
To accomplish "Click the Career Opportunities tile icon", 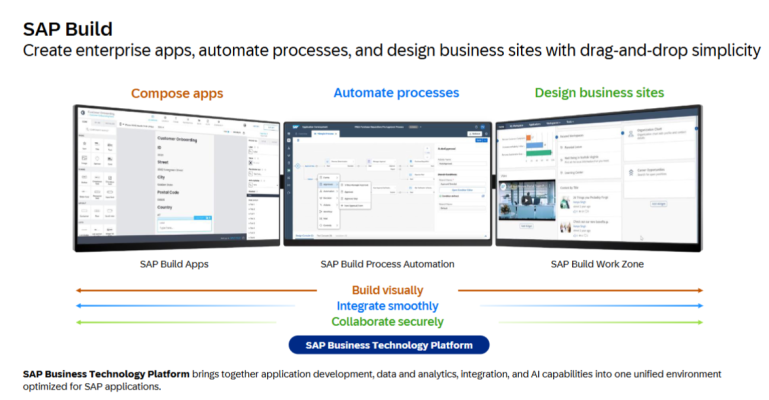I will click(631, 172).
